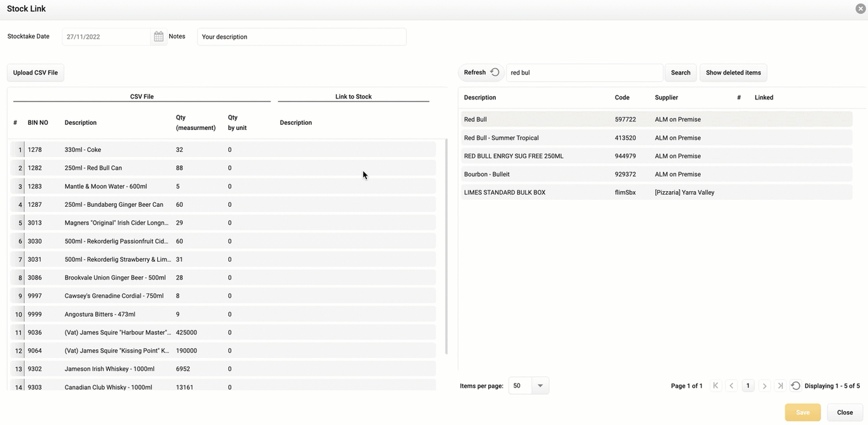This screenshot has width=868, height=425.
Task: Switch to the Link to Stock tab
Action: (x=353, y=96)
